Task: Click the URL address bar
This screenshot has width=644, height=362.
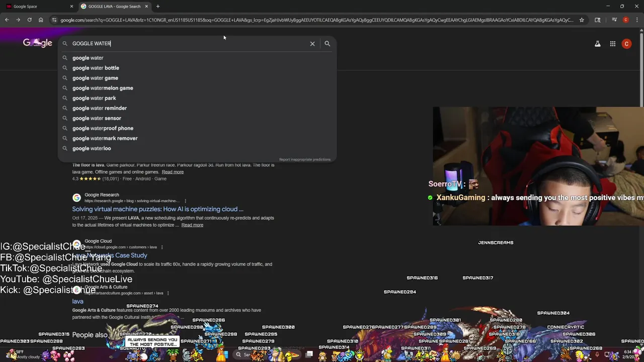Action: (317, 20)
